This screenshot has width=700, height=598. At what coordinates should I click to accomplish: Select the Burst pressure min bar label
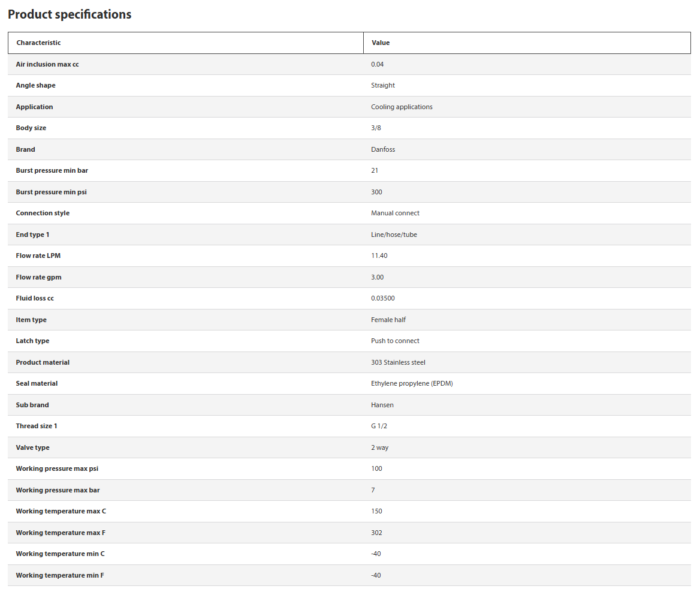[52, 171]
